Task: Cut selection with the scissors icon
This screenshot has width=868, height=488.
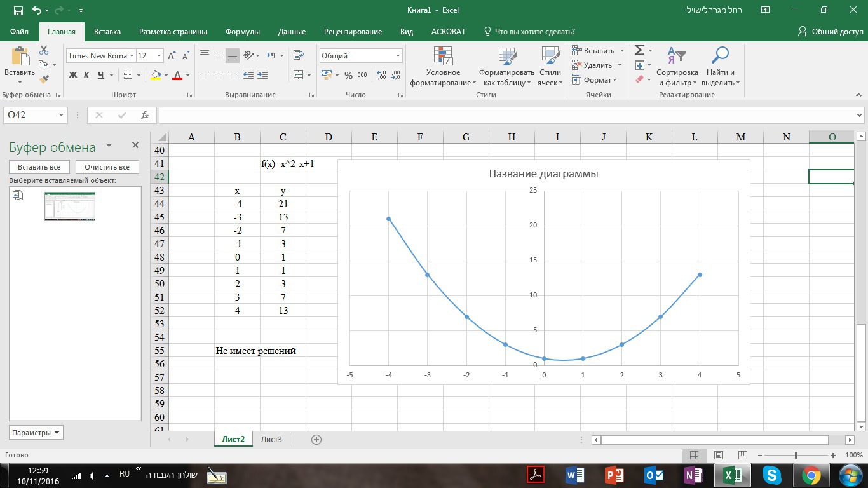Action: coord(44,50)
